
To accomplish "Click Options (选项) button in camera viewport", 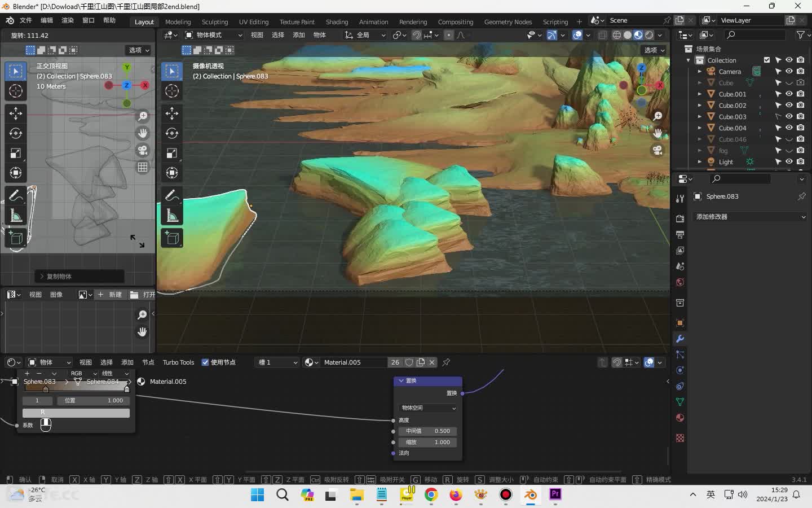I will pyautogui.click(x=654, y=50).
